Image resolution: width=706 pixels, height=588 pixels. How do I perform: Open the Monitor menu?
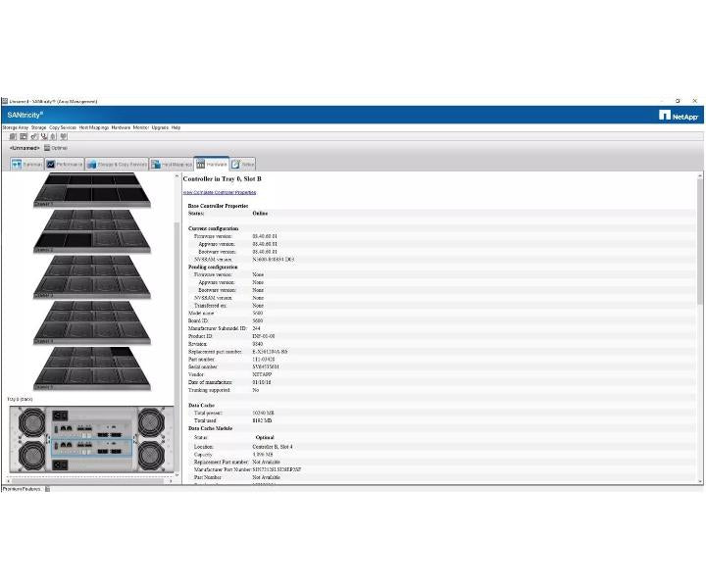(141, 127)
